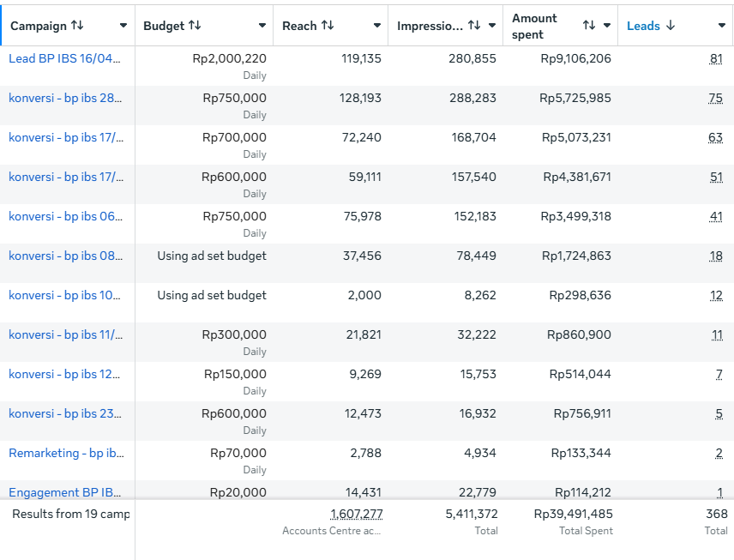734x560 pixels.
Task: Expand the Budget column dropdown caret
Action: point(262,26)
